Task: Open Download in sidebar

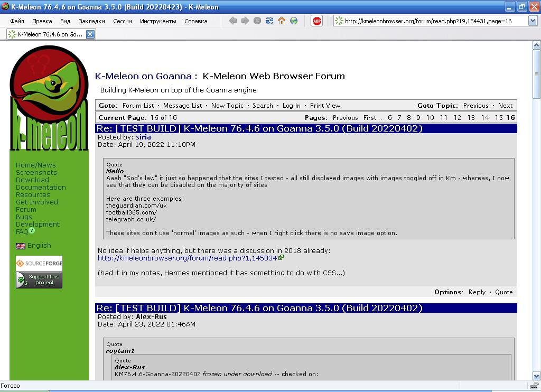Action: (32, 180)
